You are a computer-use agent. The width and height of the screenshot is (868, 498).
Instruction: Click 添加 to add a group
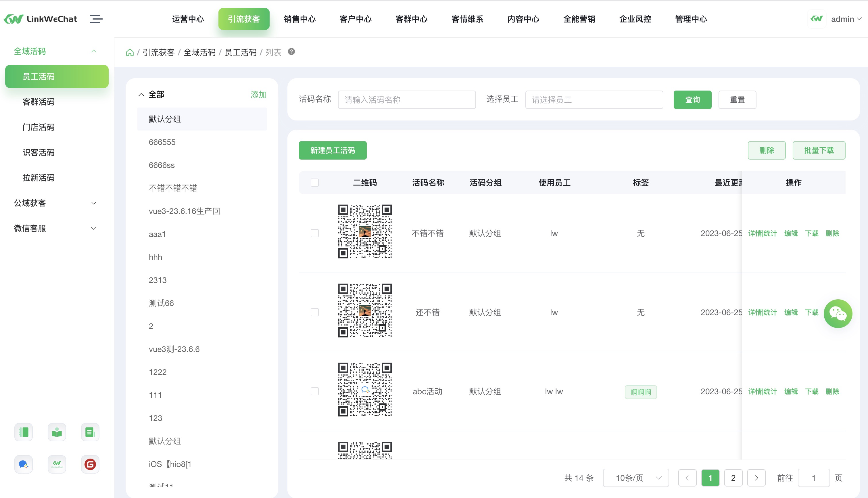(258, 95)
